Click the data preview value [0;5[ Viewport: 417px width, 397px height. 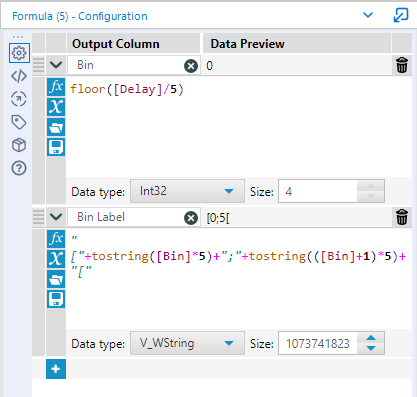218,218
